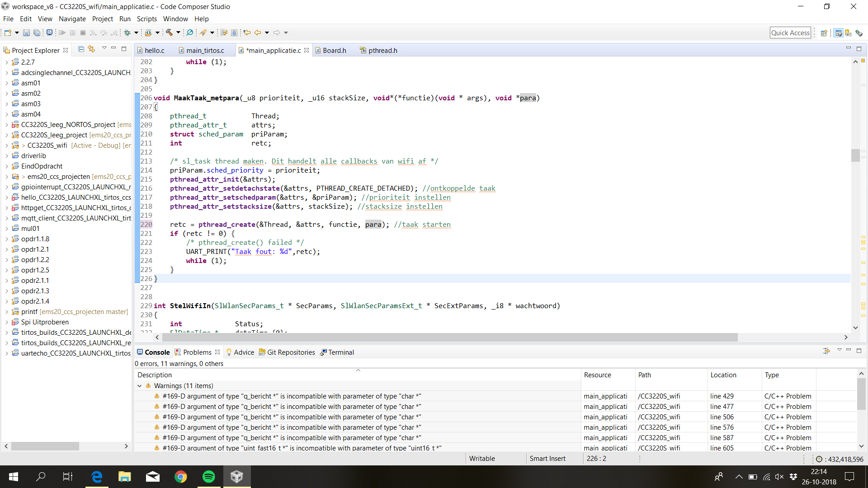This screenshot has width=868, height=488.
Task: Build the project with the hammer icon
Action: click(169, 33)
